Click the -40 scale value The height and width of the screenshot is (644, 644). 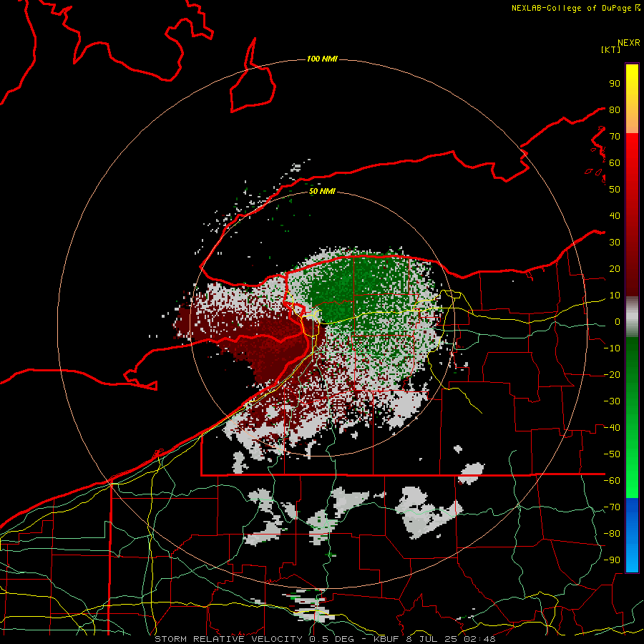coord(612,428)
